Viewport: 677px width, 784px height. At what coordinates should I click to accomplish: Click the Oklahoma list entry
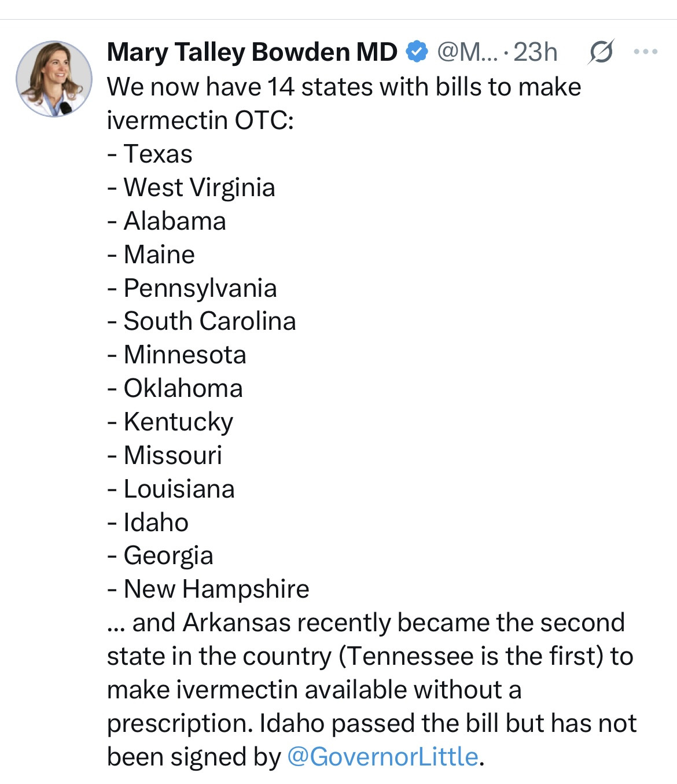[183, 388]
